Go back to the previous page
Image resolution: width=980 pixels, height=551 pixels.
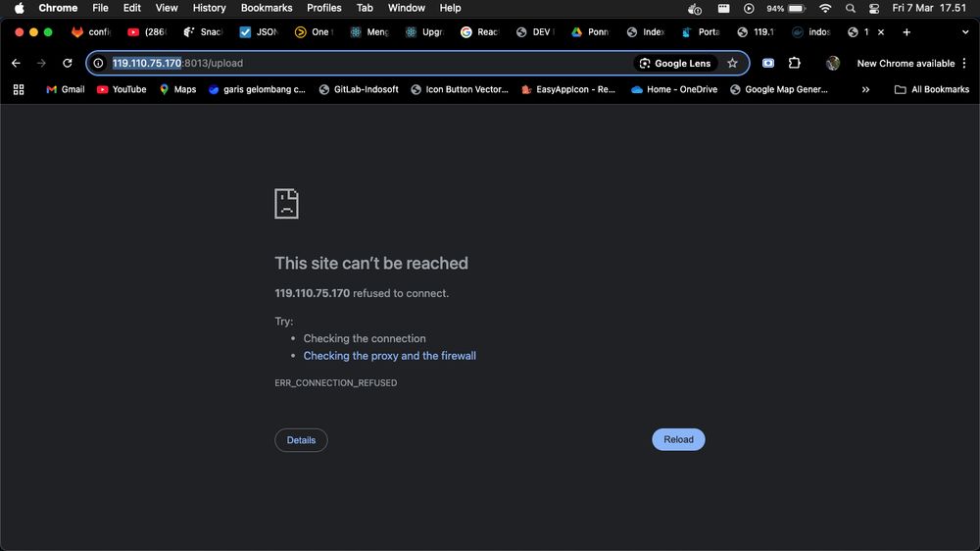[x=16, y=63]
